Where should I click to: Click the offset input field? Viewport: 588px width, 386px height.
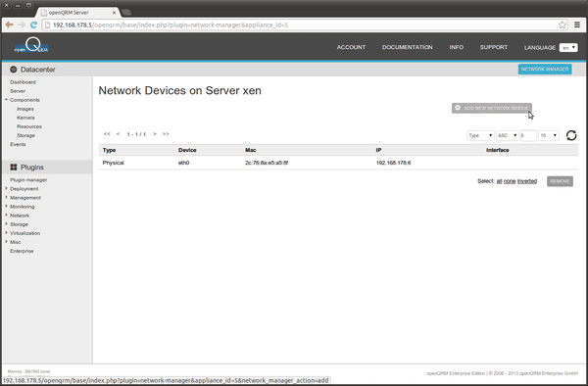(528, 135)
